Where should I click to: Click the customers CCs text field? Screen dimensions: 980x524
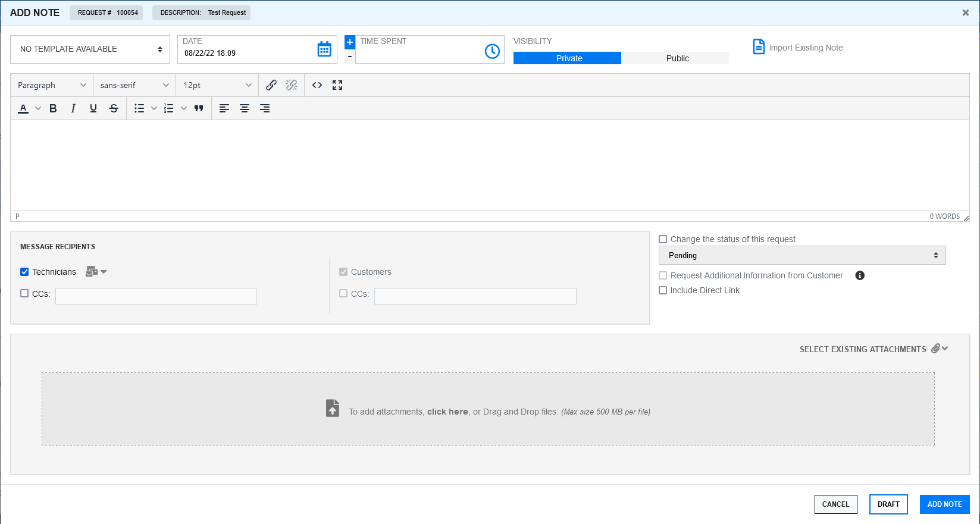coord(475,296)
